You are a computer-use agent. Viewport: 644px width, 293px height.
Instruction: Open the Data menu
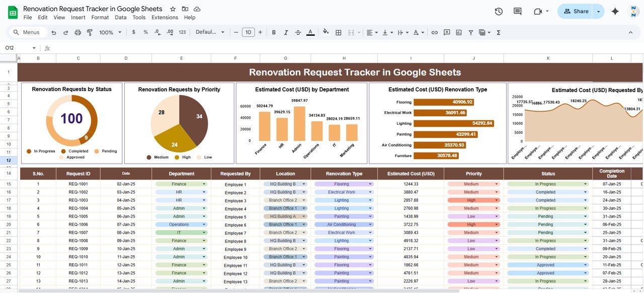tap(121, 17)
